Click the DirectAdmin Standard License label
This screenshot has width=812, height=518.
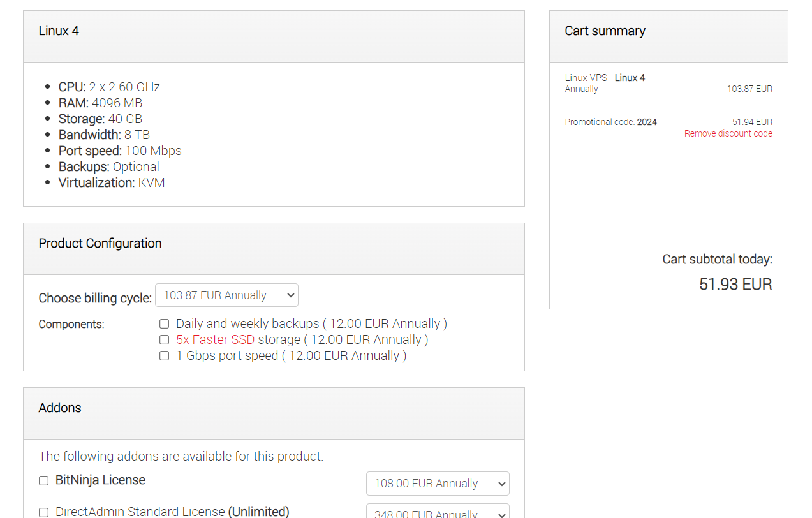(172, 512)
